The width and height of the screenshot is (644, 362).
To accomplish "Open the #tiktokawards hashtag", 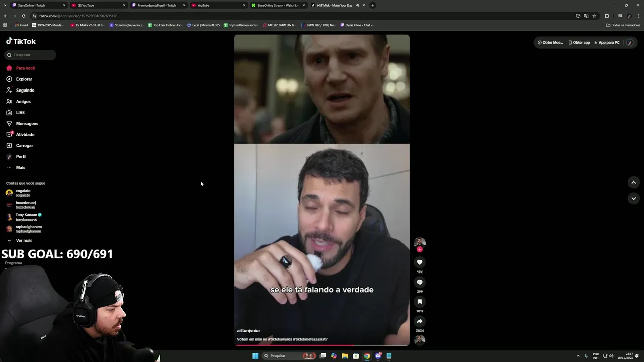I will tap(280, 339).
